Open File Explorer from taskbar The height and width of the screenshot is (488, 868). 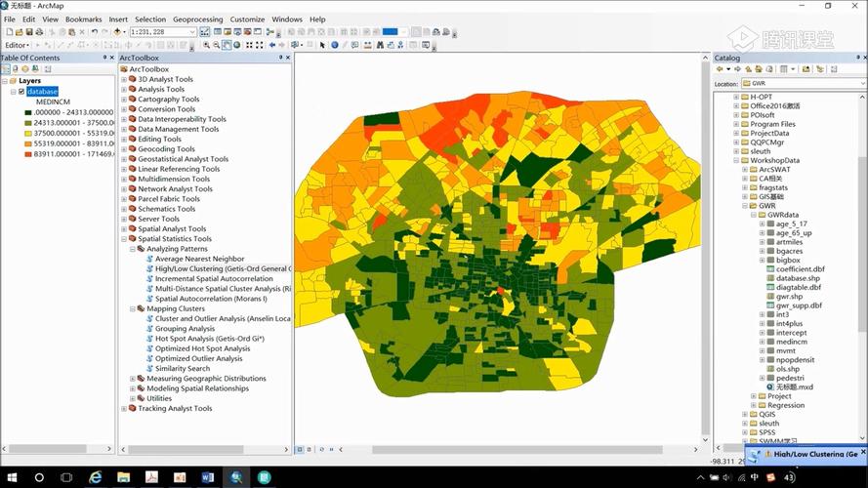point(123,477)
